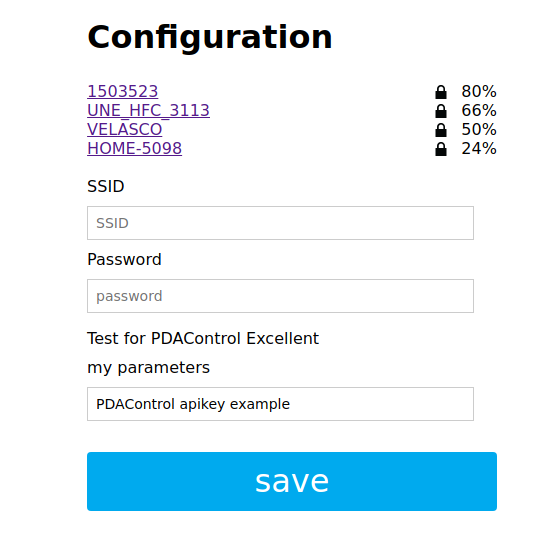
Task: Select the HOME-5098 network link
Action: [x=135, y=148]
